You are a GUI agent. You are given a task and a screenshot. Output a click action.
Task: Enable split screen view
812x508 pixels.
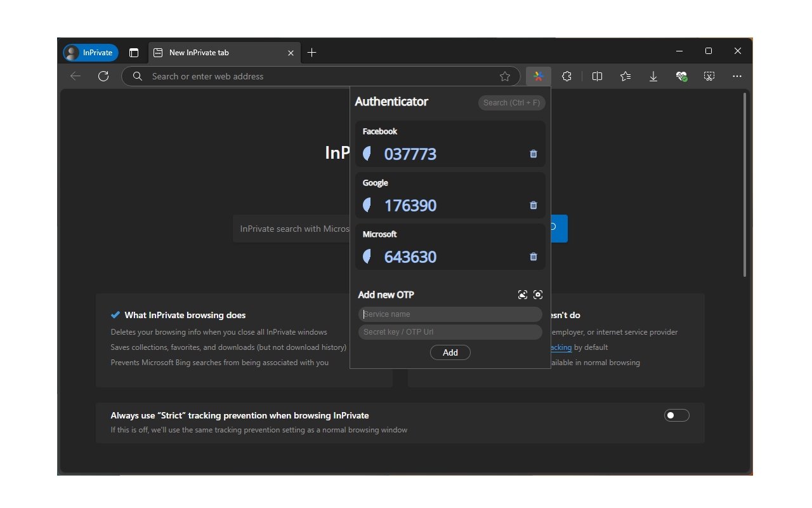coord(597,76)
